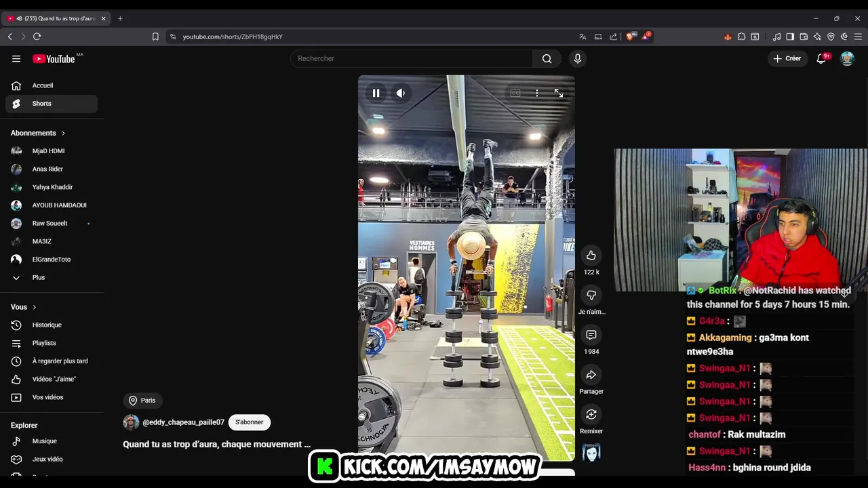Open the 1984 comments
868x488 pixels.
tap(591, 335)
